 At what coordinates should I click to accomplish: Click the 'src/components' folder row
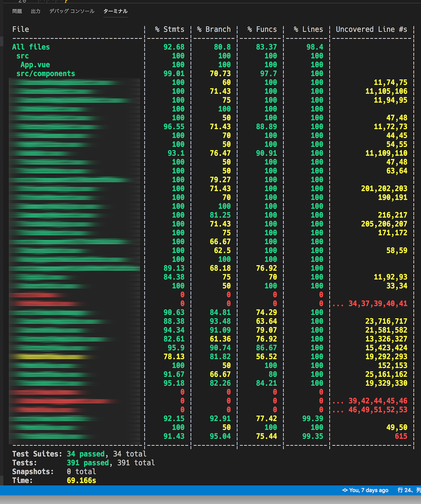click(x=46, y=74)
